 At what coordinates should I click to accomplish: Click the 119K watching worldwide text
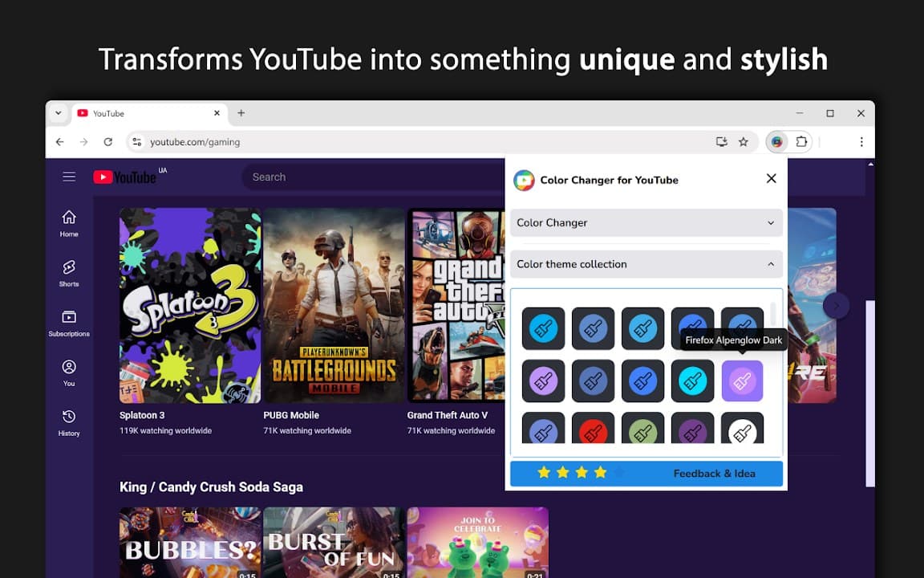click(165, 430)
